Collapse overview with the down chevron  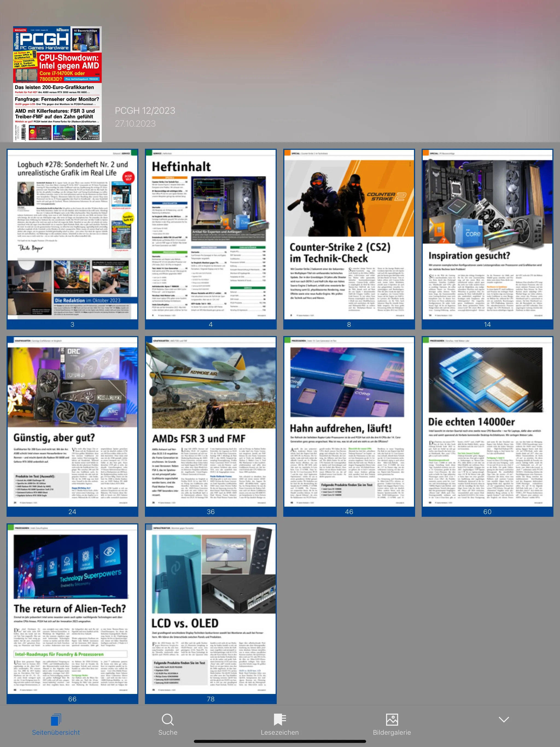[x=504, y=720]
